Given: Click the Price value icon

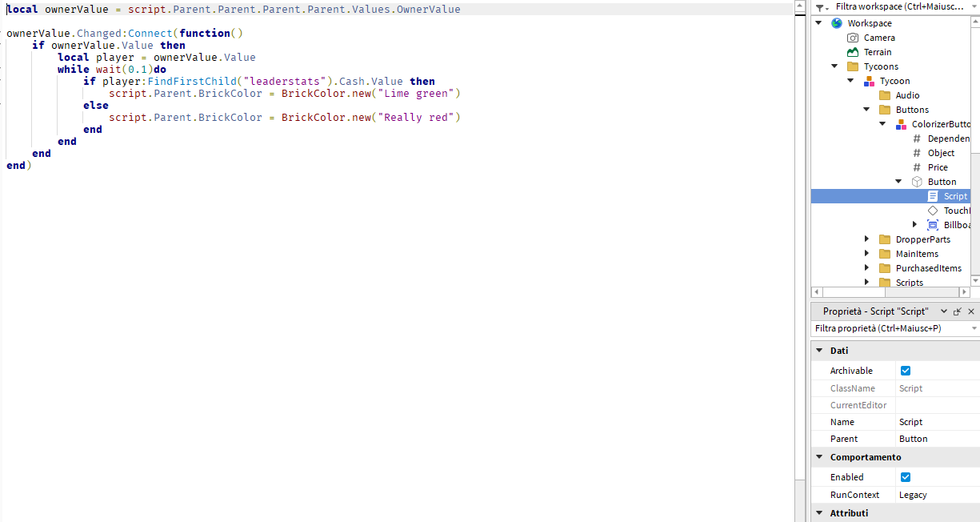Looking at the screenshot, I should coord(917,167).
